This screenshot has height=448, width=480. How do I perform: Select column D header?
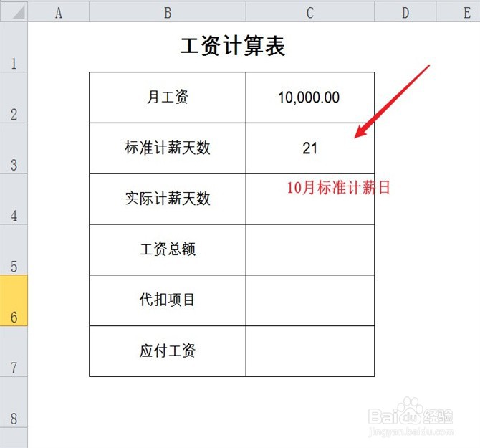[405, 11]
